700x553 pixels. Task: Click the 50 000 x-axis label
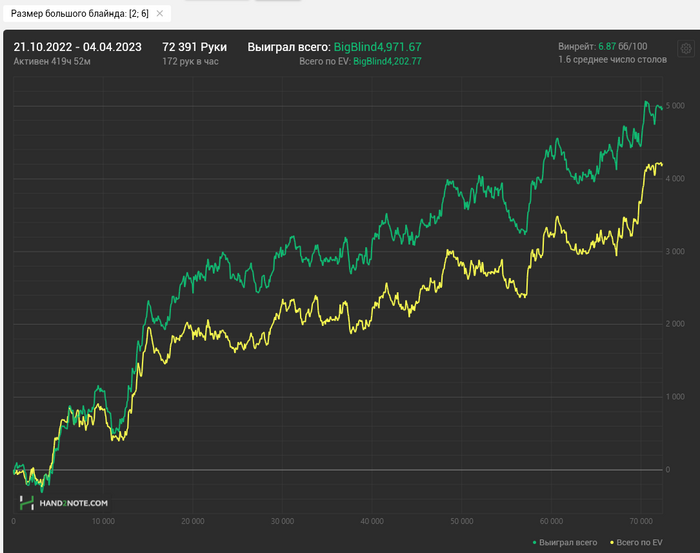(462, 521)
